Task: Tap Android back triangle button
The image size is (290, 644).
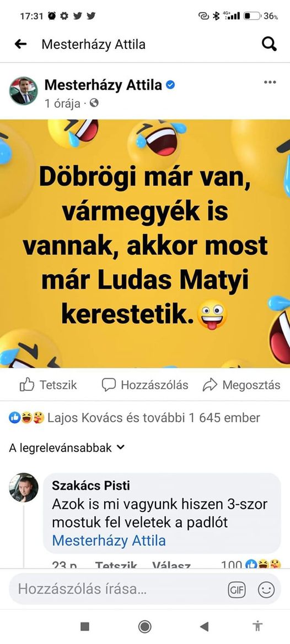Action: pos(204,626)
